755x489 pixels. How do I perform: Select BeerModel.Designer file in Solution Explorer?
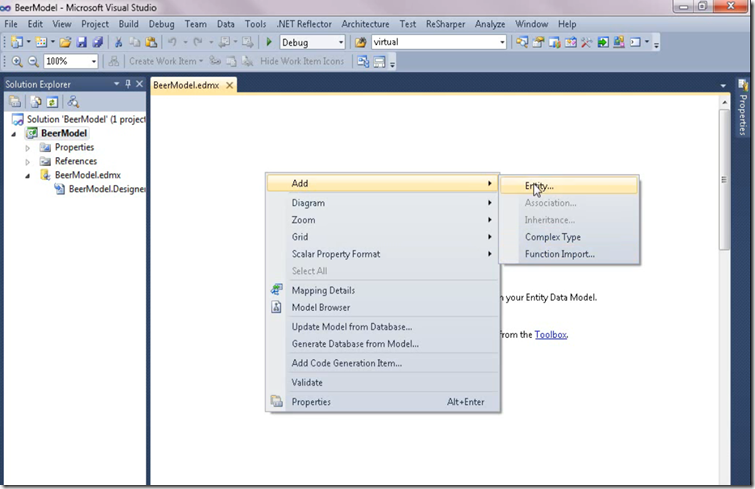click(x=102, y=189)
